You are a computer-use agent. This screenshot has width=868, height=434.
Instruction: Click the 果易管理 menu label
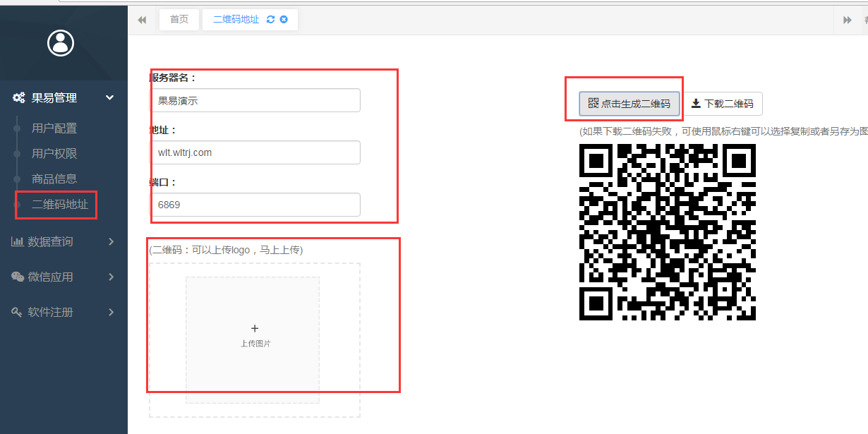click(54, 98)
